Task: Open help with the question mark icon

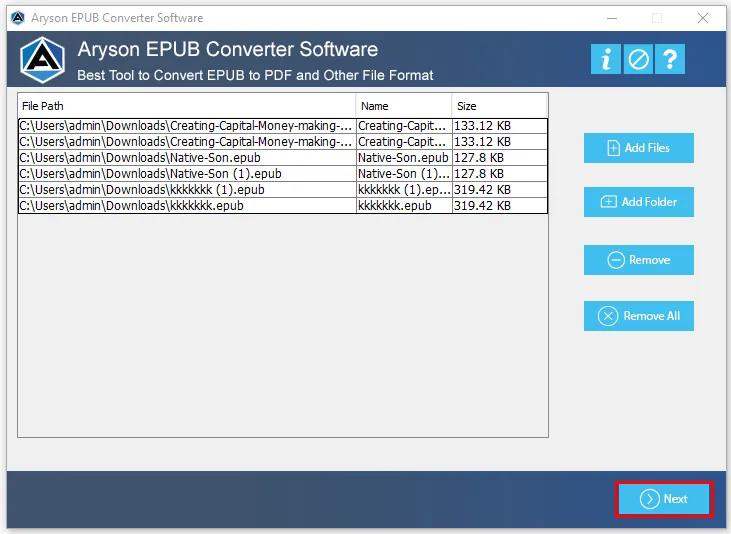Action: (x=670, y=59)
